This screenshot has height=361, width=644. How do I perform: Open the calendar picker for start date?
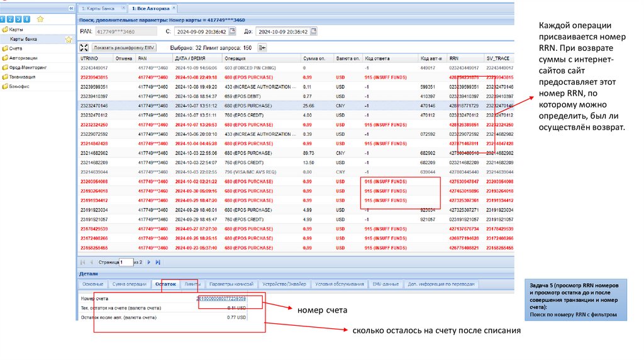pos(231,31)
